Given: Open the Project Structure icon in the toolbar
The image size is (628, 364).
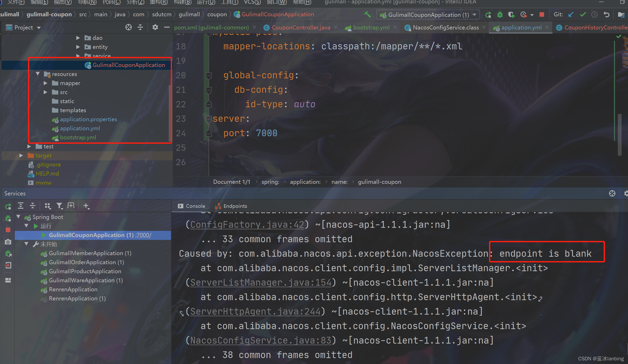Looking at the screenshot, I should pyautogui.click(x=621, y=15).
